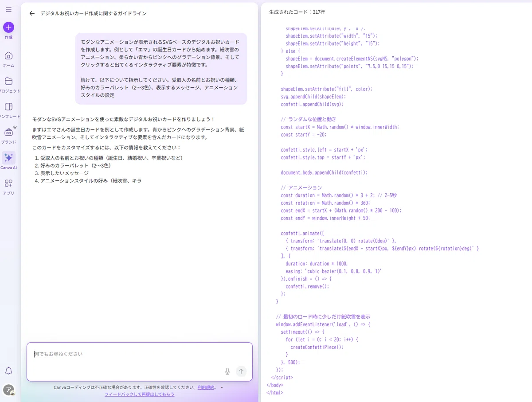
Task: Open the hamburger menu in the sidebar
Action: coord(8,9)
